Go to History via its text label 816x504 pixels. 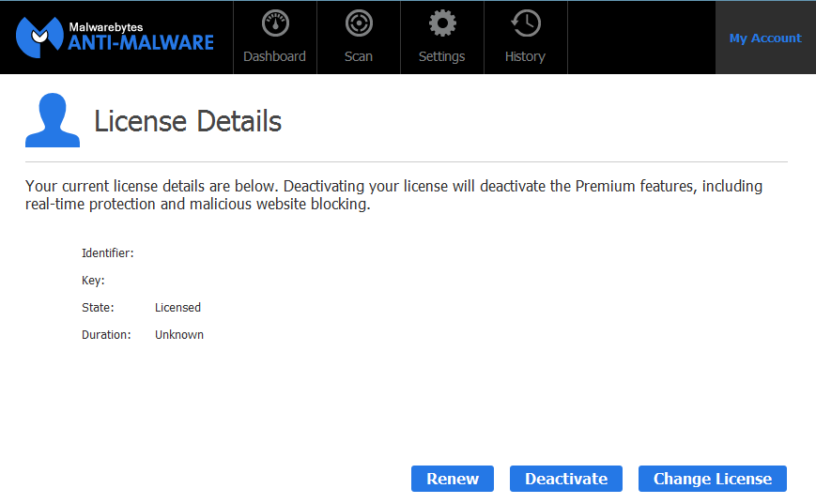(525, 56)
